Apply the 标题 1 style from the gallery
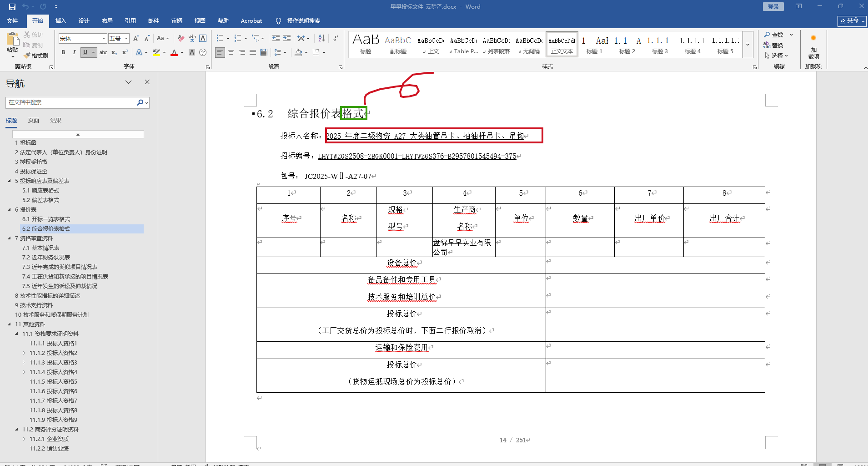The height and width of the screenshot is (466, 868). pos(594,45)
